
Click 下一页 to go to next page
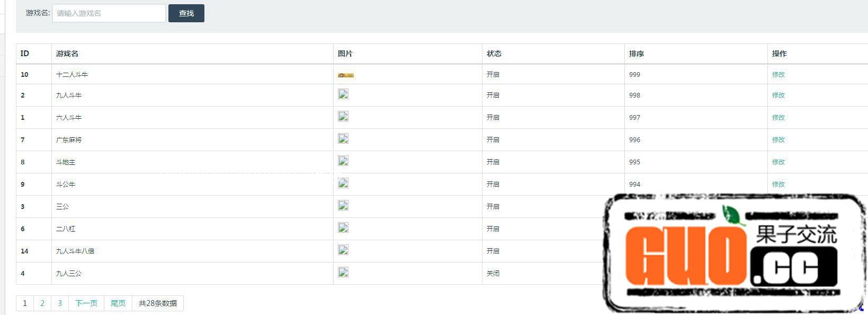tap(86, 303)
